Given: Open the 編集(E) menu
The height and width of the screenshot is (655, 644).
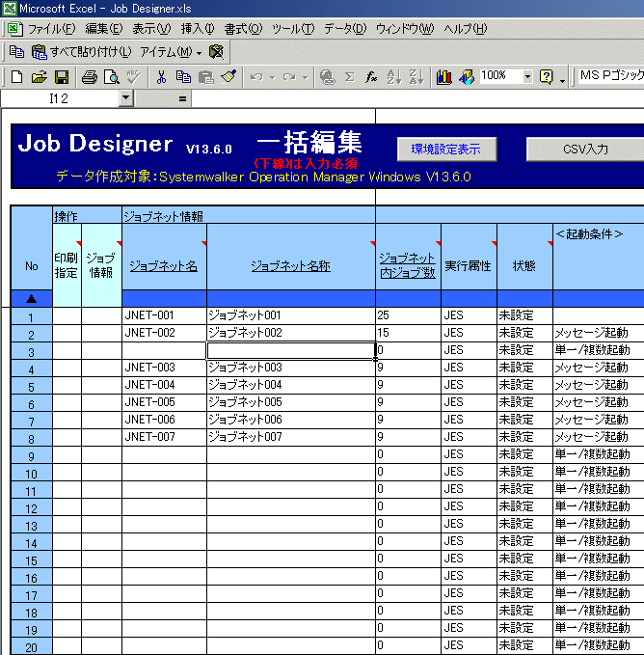Looking at the screenshot, I should (x=104, y=29).
